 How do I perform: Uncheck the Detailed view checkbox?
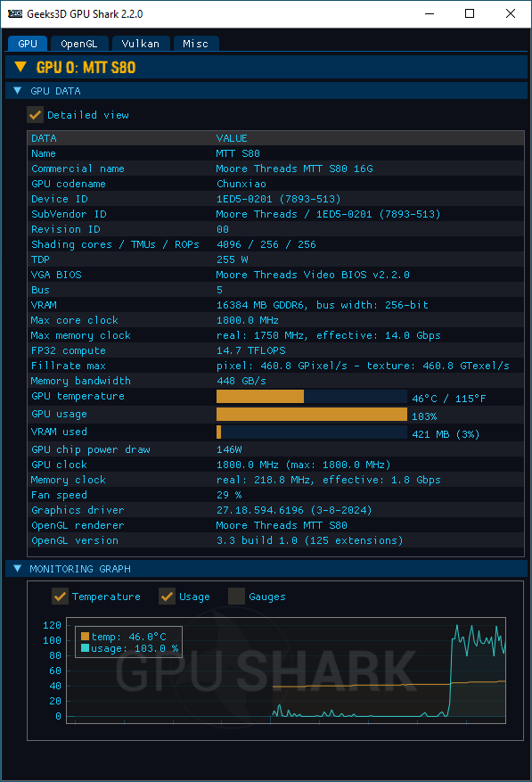(x=35, y=115)
